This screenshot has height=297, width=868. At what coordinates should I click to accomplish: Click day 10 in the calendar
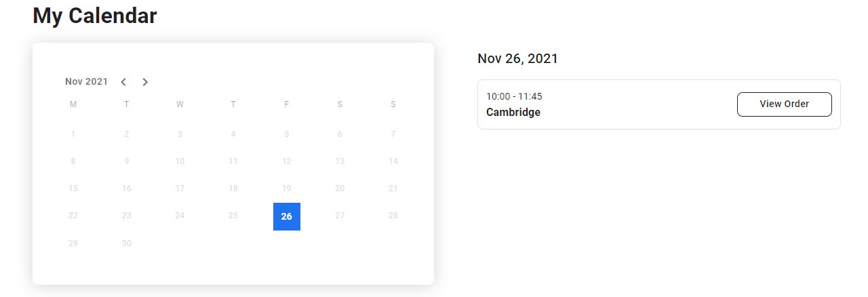180,161
